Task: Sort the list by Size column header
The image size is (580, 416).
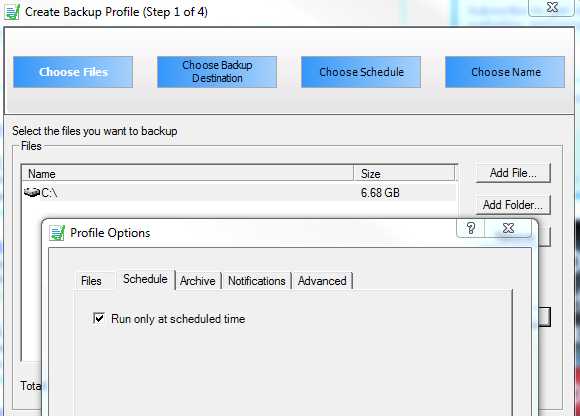Action: [405, 173]
